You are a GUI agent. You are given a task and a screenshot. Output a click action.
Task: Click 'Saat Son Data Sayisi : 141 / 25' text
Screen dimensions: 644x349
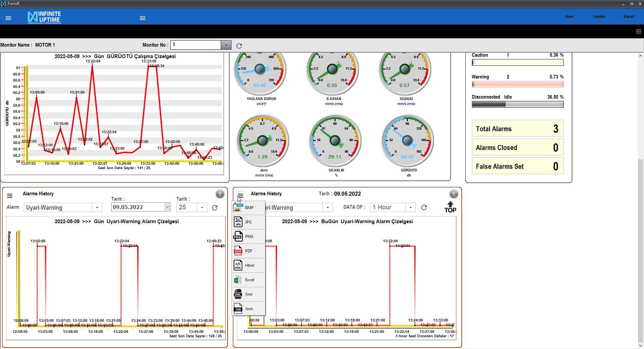[x=124, y=168]
